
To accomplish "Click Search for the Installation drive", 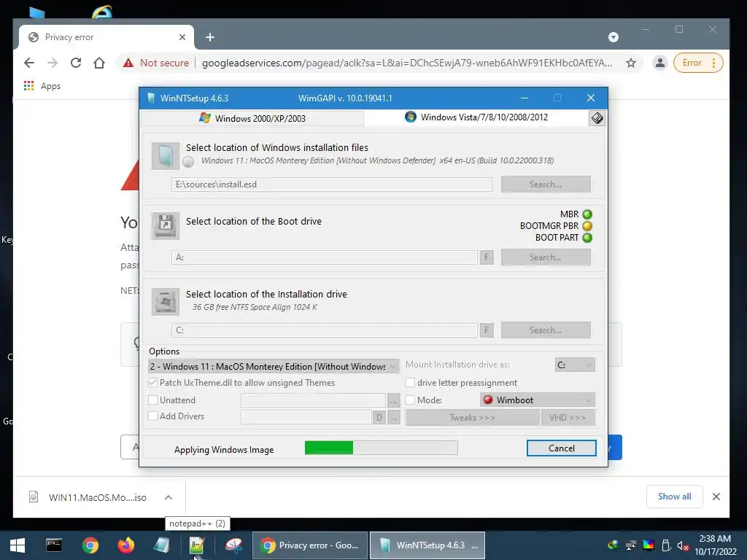I will pyautogui.click(x=546, y=330).
